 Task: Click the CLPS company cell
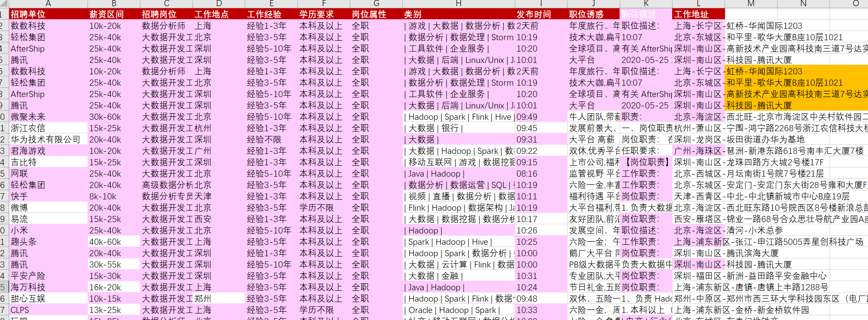(48, 310)
